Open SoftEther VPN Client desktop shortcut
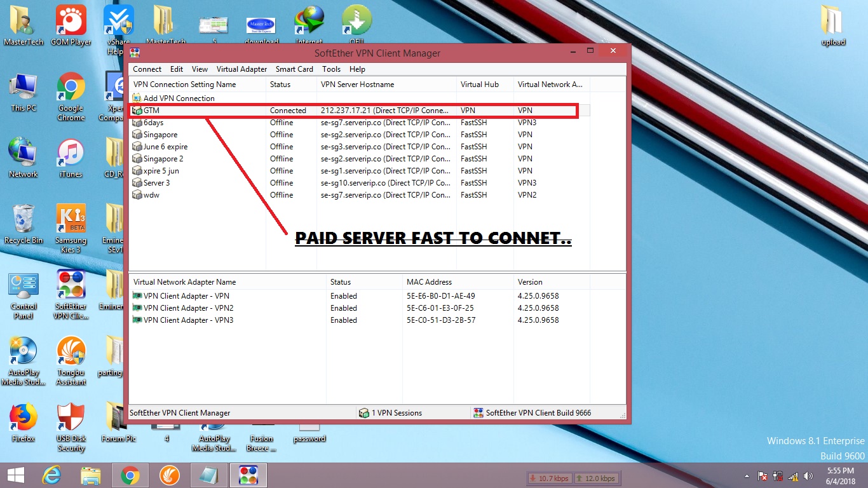 coord(71,294)
